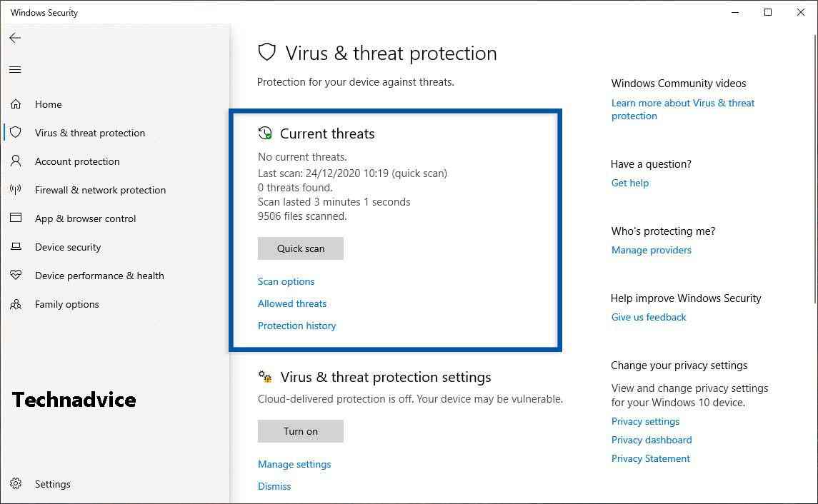Turn on cloud-delivered protection
Viewport: 818px width, 504px height.
tap(301, 431)
